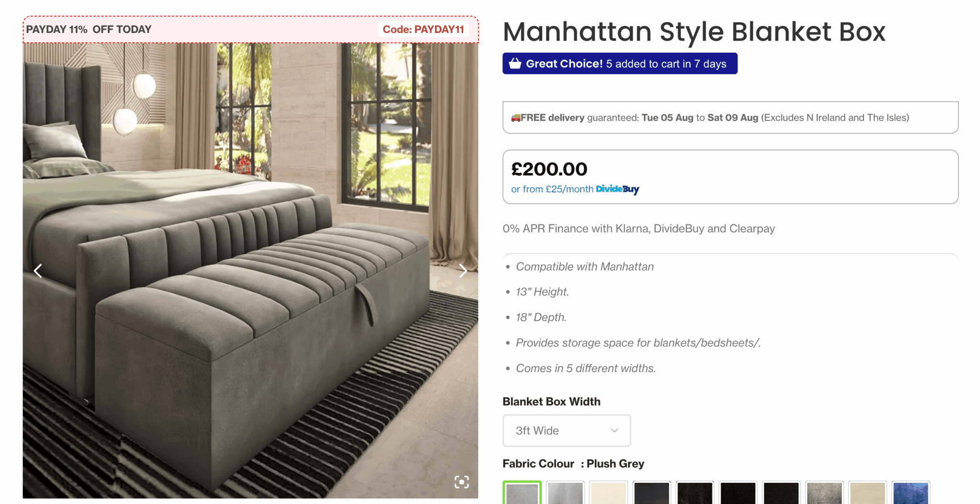980x504 pixels.
Task: Click the FREE delivery guaranteed notice
Action: [x=730, y=118]
